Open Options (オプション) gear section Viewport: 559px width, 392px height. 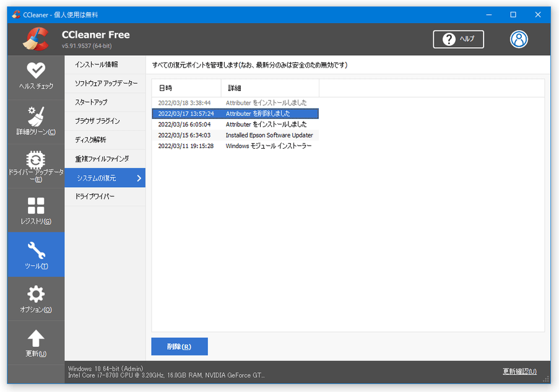tap(36, 298)
